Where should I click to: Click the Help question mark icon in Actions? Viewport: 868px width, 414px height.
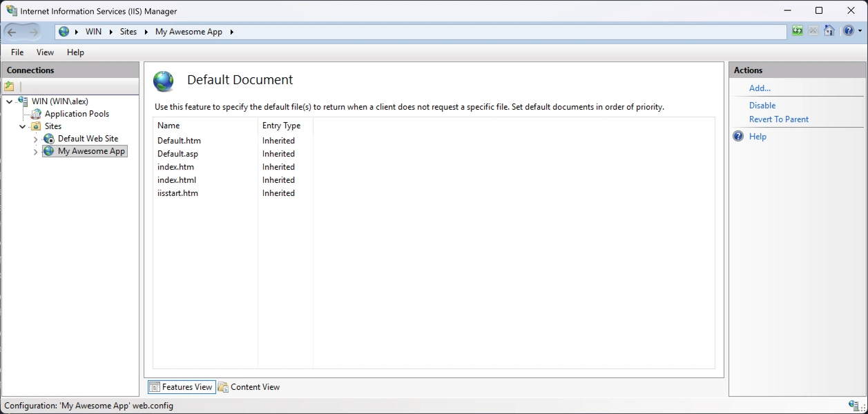point(738,137)
